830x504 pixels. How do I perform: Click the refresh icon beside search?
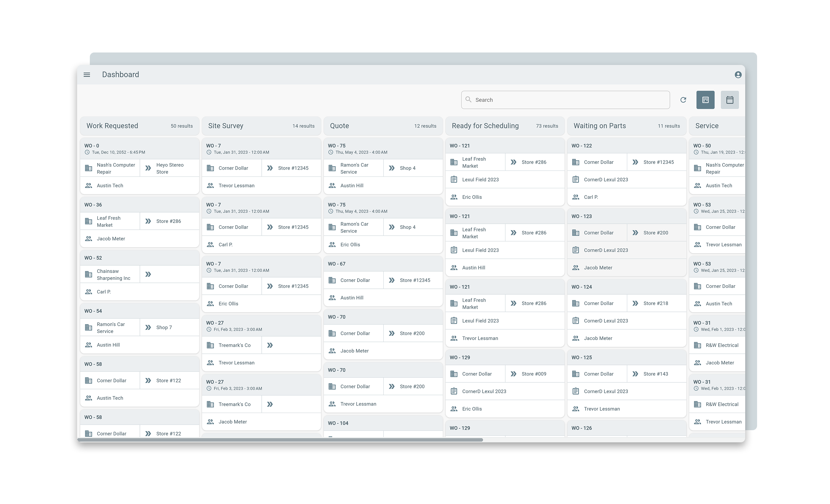pyautogui.click(x=683, y=100)
